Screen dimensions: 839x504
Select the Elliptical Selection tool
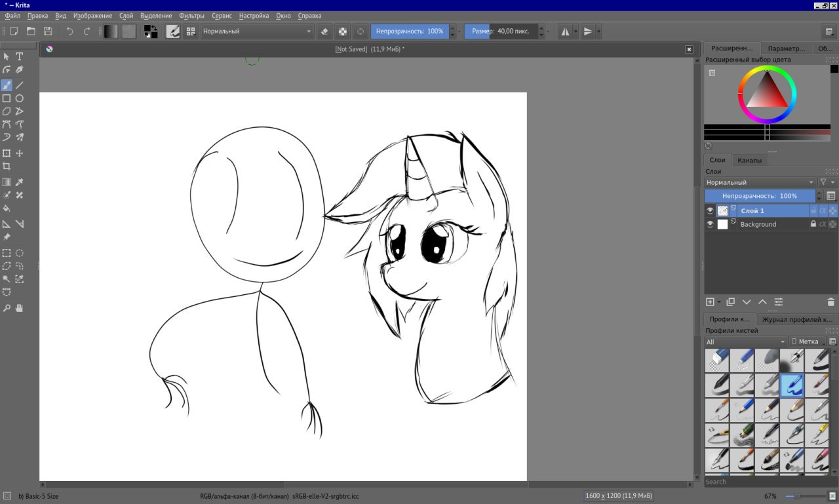20,253
